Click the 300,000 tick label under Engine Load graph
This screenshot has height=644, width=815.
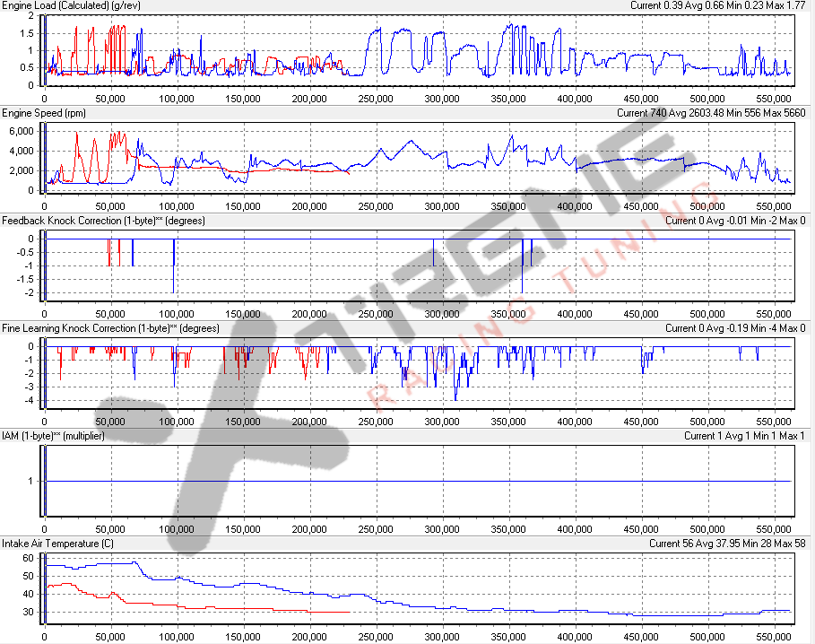441,99
